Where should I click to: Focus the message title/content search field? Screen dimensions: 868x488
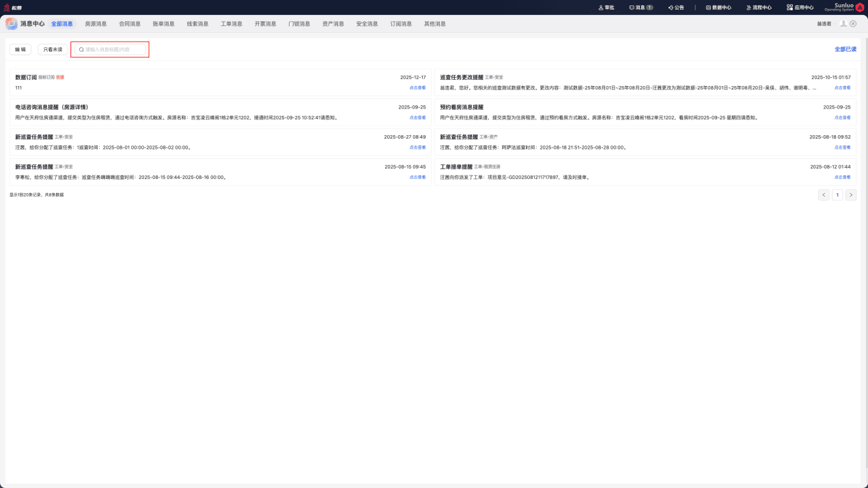click(x=111, y=49)
